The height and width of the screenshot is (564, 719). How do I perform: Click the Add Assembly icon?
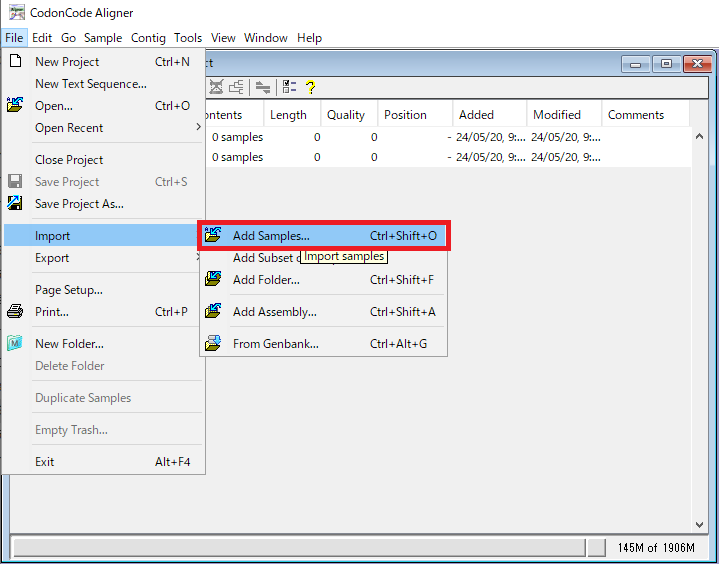click(x=213, y=312)
